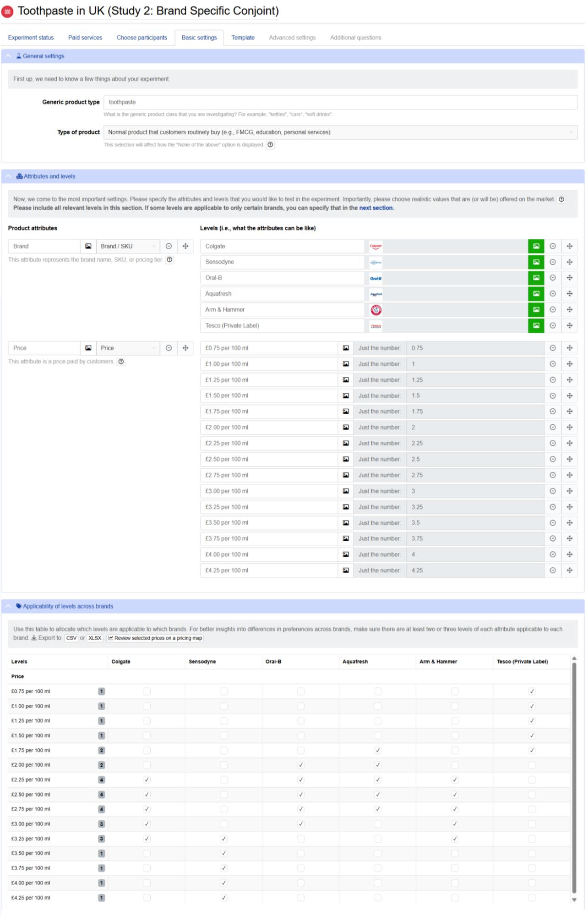Click Review selected prices on a pricing map
The width and height of the screenshot is (588, 916).
pos(155,638)
